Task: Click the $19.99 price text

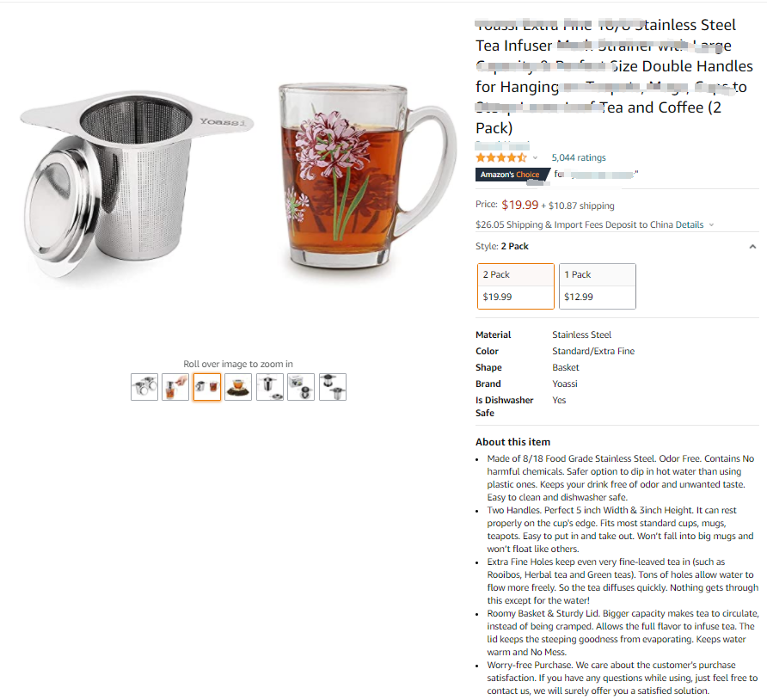Action: [x=520, y=205]
